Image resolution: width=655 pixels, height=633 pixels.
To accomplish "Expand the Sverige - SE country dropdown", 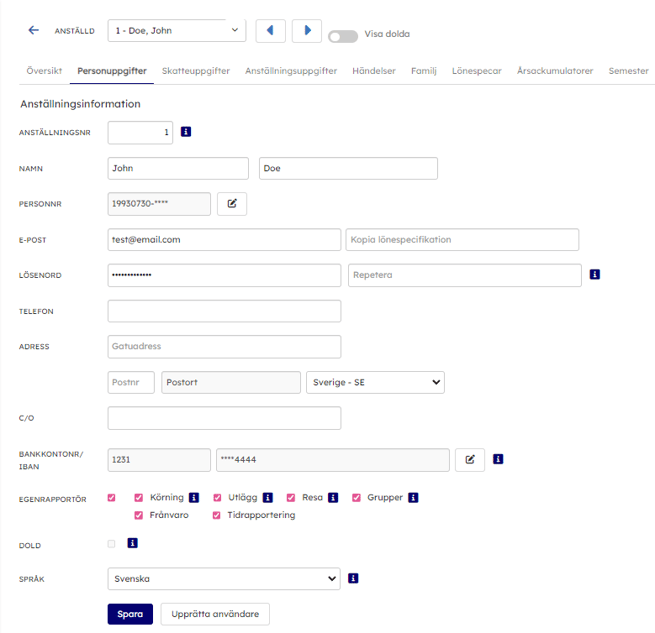I will (375, 383).
